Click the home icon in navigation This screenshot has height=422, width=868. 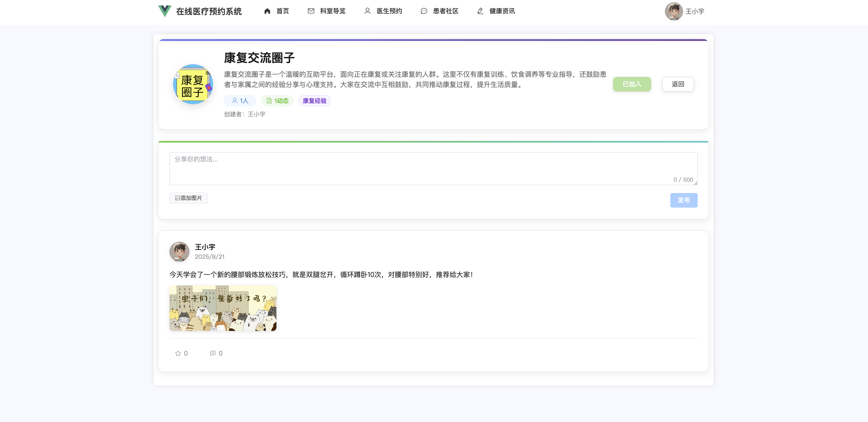point(267,11)
